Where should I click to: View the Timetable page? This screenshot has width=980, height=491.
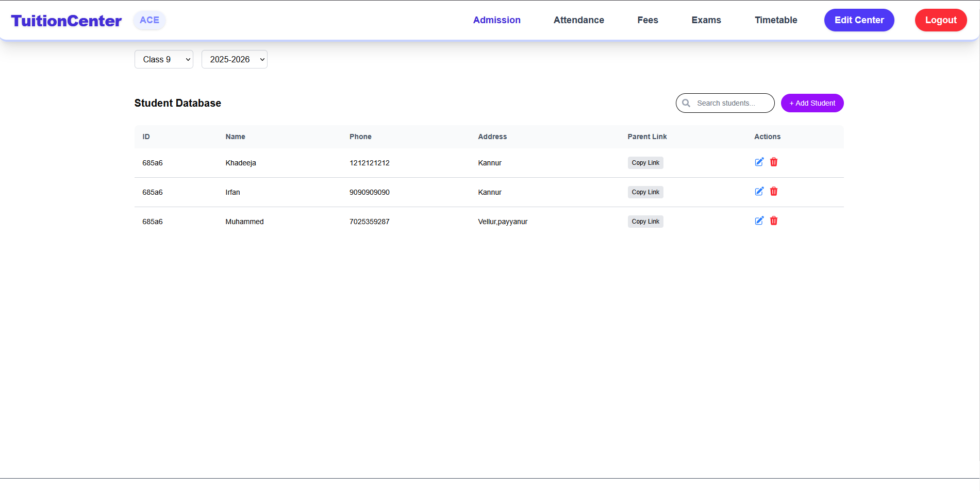[775, 20]
